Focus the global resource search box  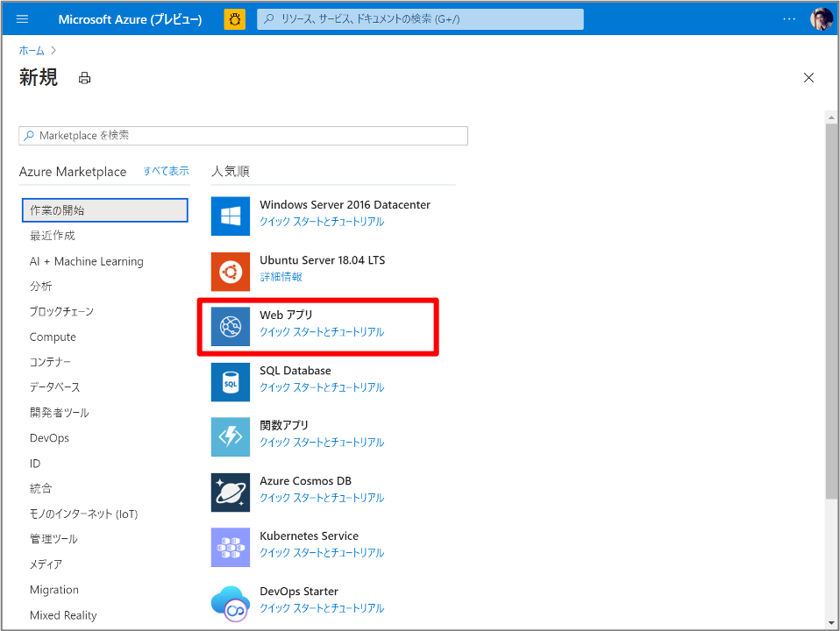pyautogui.click(x=421, y=19)
